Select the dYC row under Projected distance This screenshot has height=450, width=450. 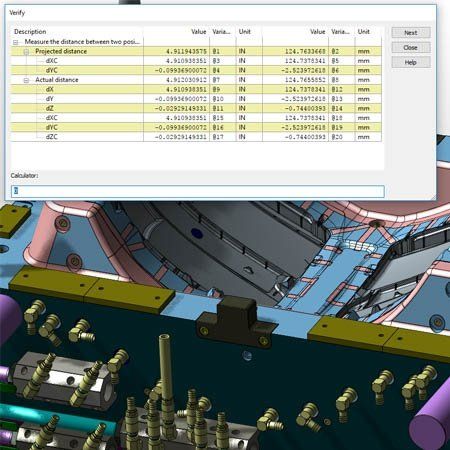pyautogui.click(x=196, y=70)
